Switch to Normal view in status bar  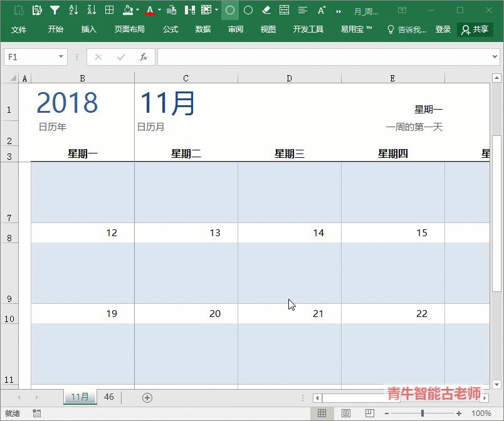point(322,413)
